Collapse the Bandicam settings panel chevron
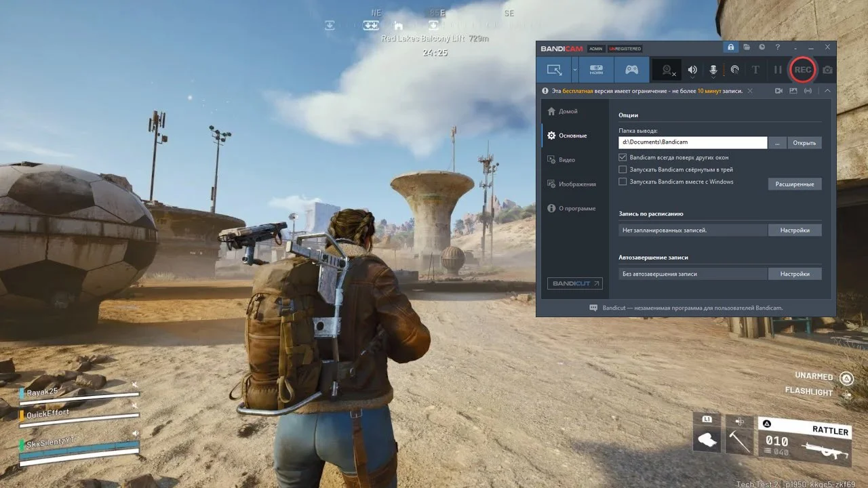 [827, 91]
